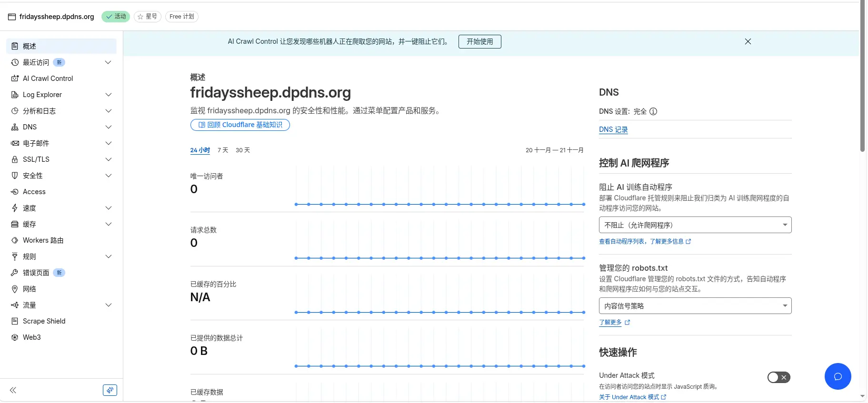The width and height of the screenshot is (868, 403).
Task: Open the 不阻止（允许爬网程序）dropdown
Action: (x=695, y=225)
